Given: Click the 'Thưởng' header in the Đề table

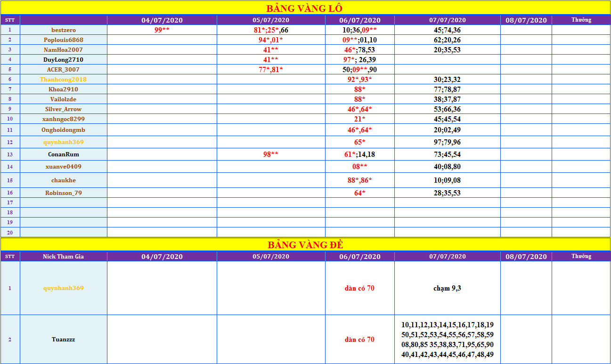Looking at the screenshot, I should pos(581,257).
